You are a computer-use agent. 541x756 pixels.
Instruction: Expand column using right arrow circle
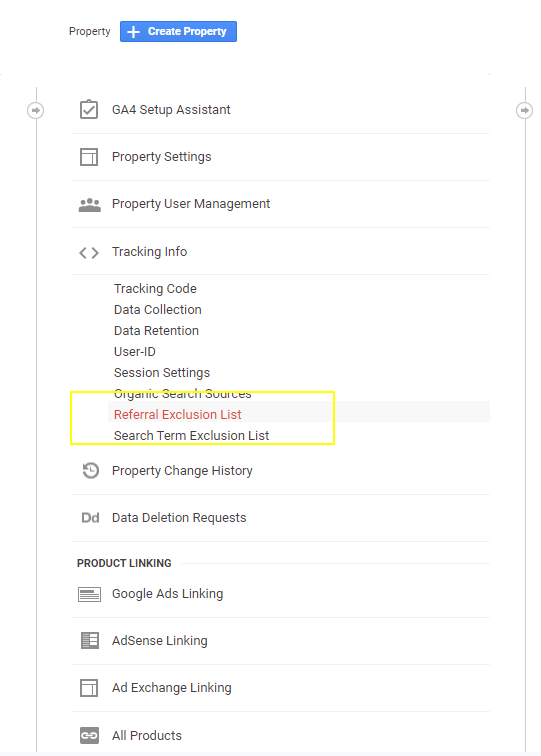(x=524, y=110)
